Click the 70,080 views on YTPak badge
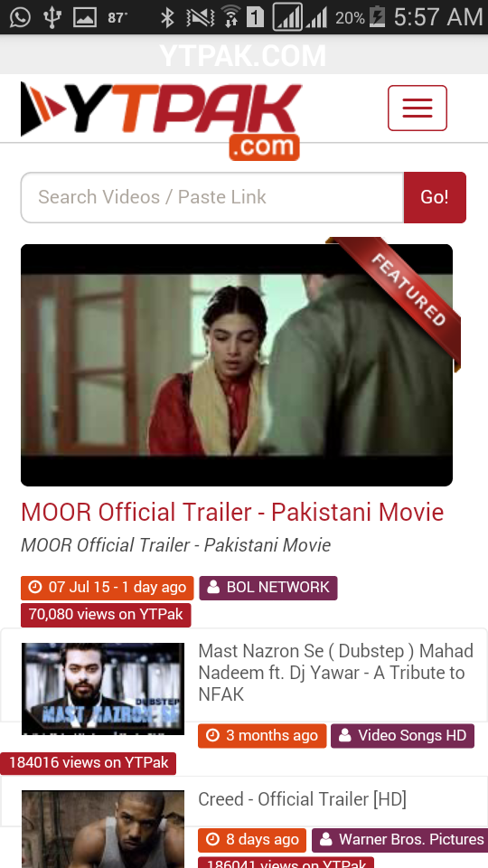The height and width of the screenshot is (868, 488). click(x=106, y=615)
